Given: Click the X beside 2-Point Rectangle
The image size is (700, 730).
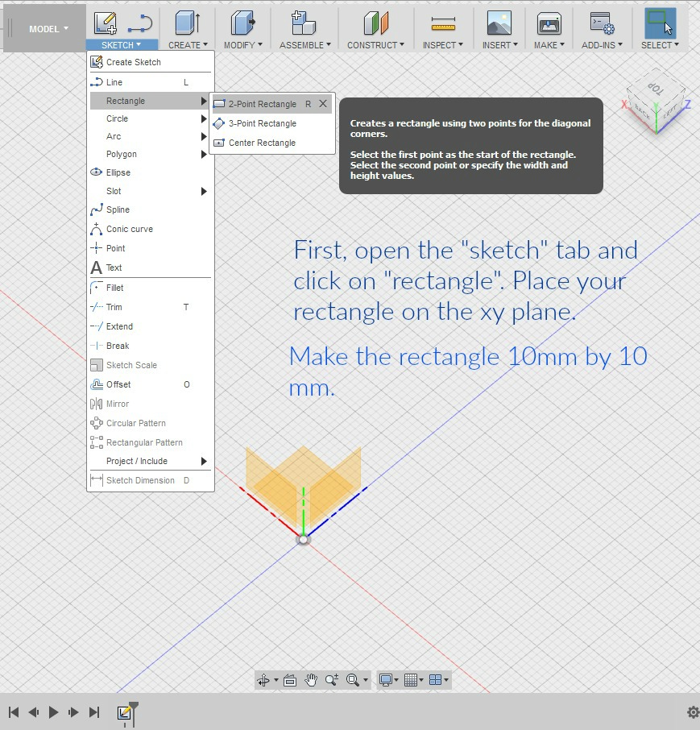Looking at the screenshot, I should click(x=323, y=104).
